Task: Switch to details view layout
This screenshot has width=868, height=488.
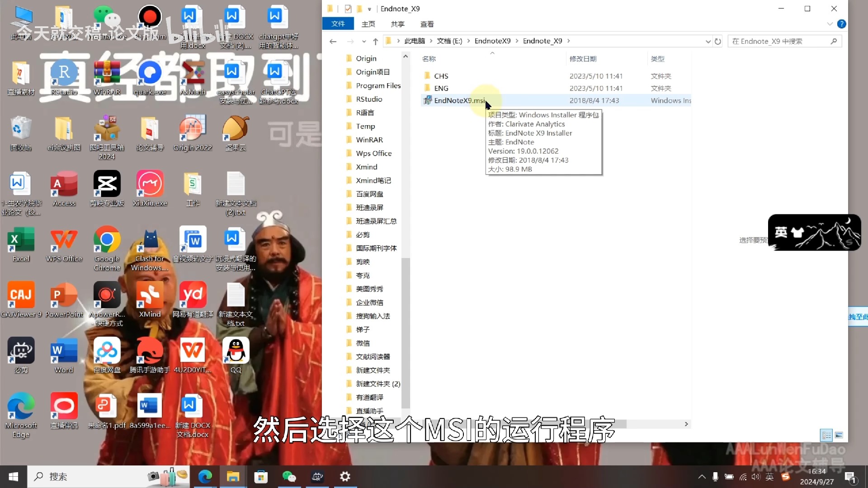Action: point(826,435)
